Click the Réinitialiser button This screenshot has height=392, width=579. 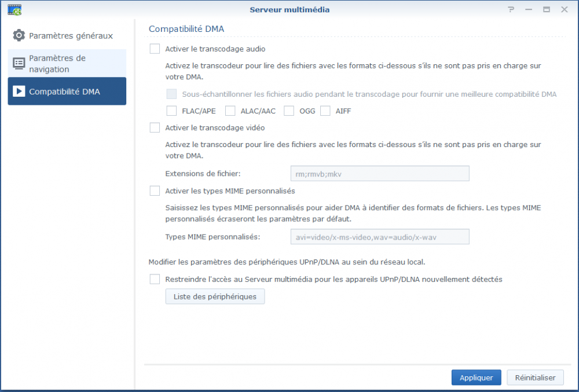click(x=535, y=378)
